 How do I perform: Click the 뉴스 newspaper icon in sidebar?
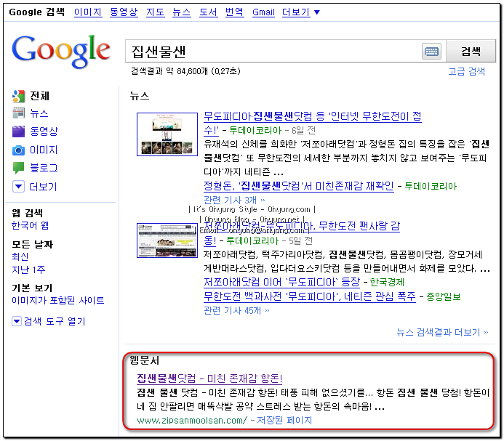pyautogui.click(x=19, y=113)
